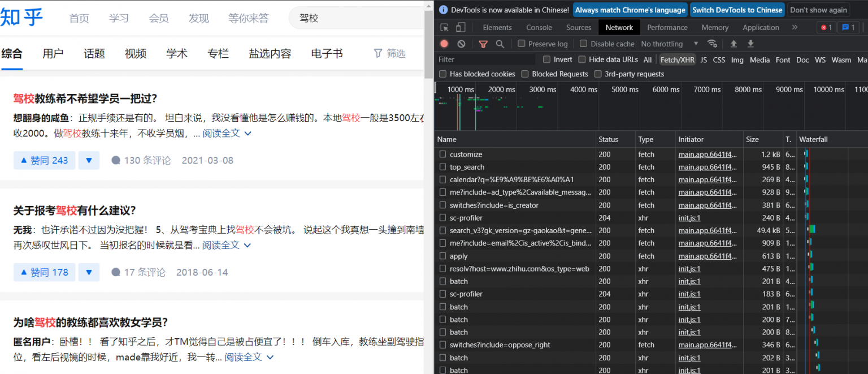Image resolution: width=868 pixels, height=374 pixels.
Task: Activate the inspect element picker icon
Action: click(x=445, y=27)
